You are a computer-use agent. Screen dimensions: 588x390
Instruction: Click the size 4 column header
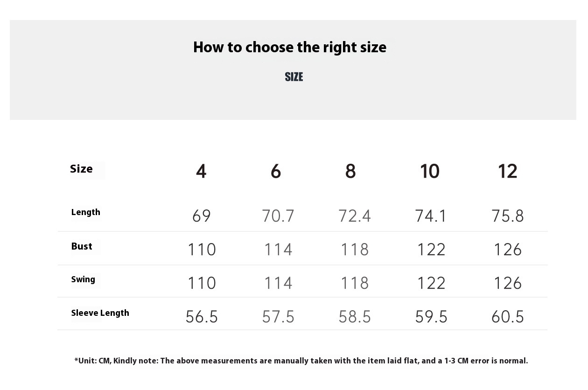(x=201, y=171)
